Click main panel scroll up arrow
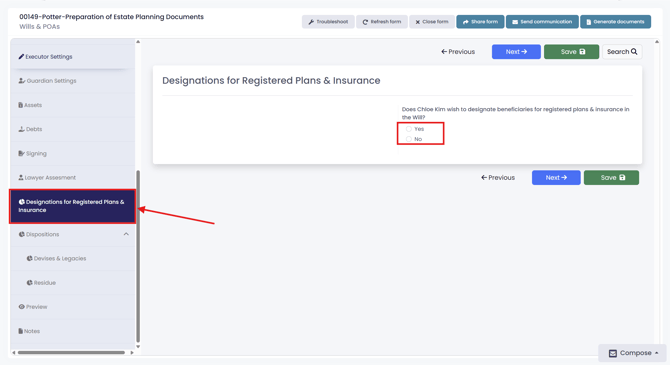Image resolution: width=670 pixels, height=365 pixels. coord(657,42)
